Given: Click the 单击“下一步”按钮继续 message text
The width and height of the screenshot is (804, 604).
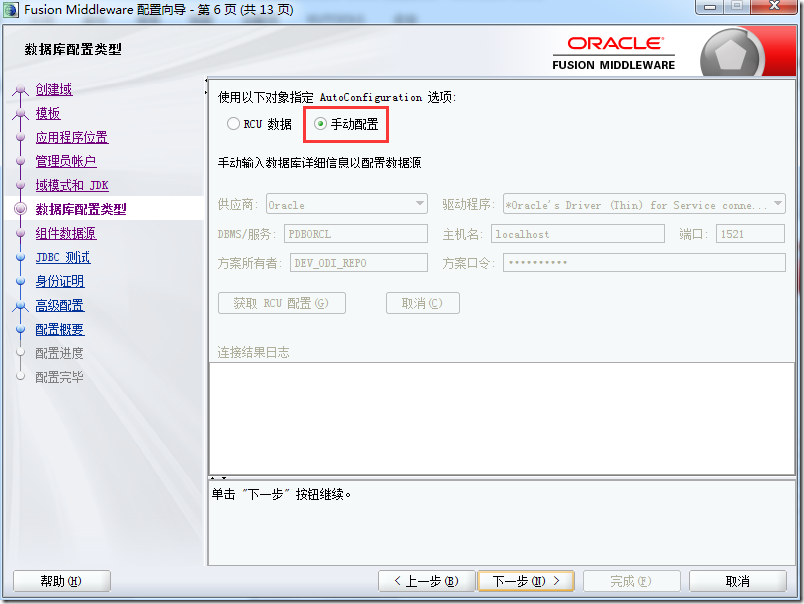Looking at the screenshot, I should coord(282,494).
